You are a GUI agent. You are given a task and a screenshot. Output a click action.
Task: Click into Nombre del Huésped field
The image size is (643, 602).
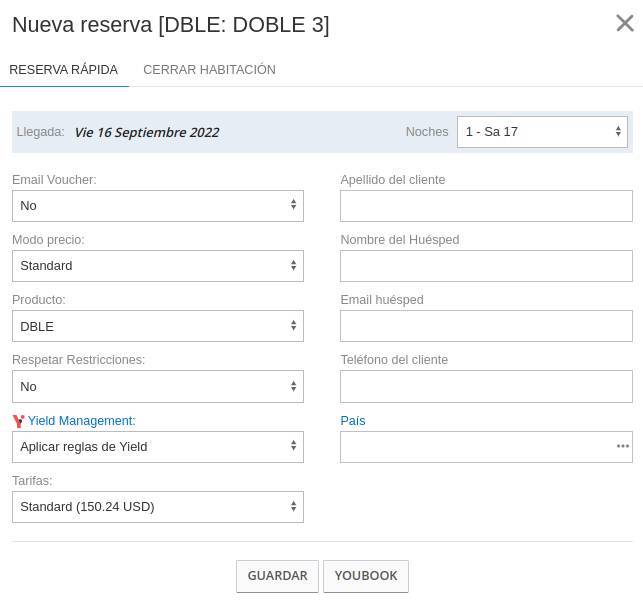(486, 266)
